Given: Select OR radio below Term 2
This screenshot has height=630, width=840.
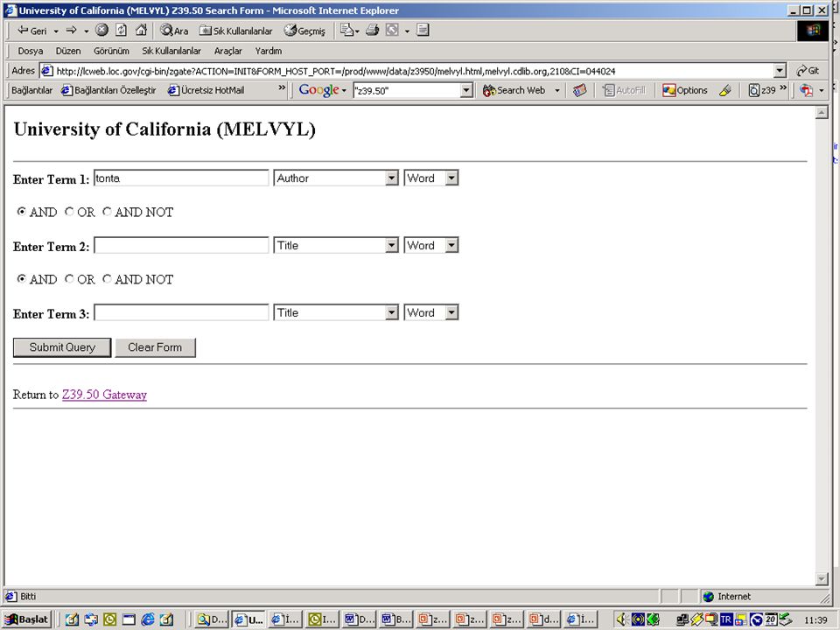Looking at the screenshot, I should 68,278.
